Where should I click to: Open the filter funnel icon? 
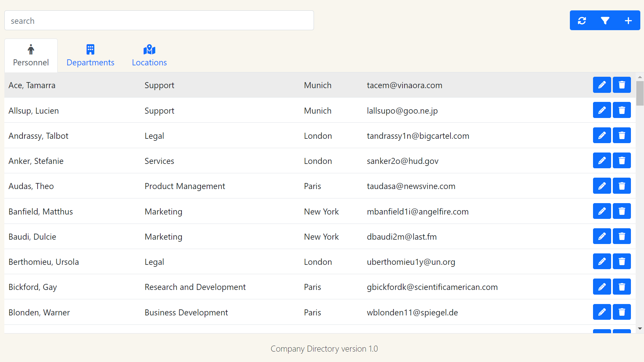coord(605,21)
